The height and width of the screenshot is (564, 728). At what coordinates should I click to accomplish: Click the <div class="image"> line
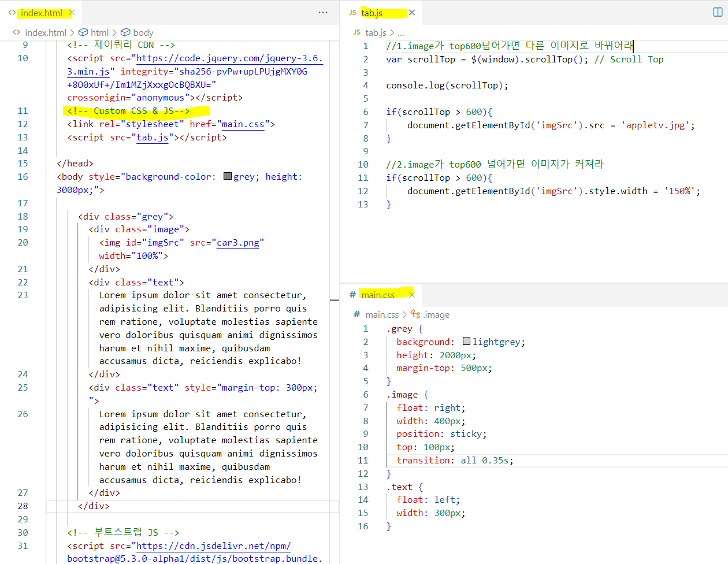pos(139,229)
